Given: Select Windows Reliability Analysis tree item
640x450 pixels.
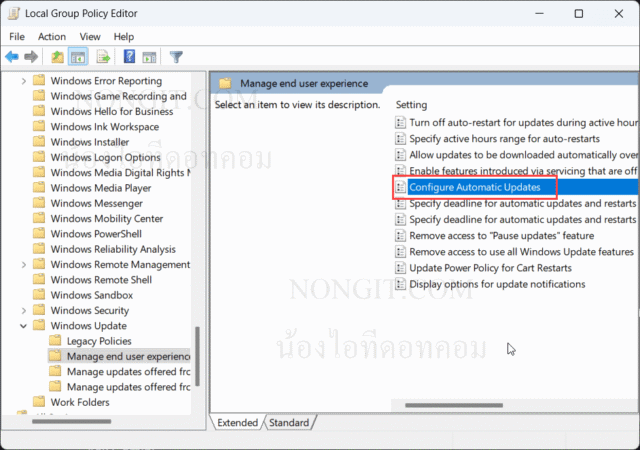Looking at the screenshot, I should point(113,249).
